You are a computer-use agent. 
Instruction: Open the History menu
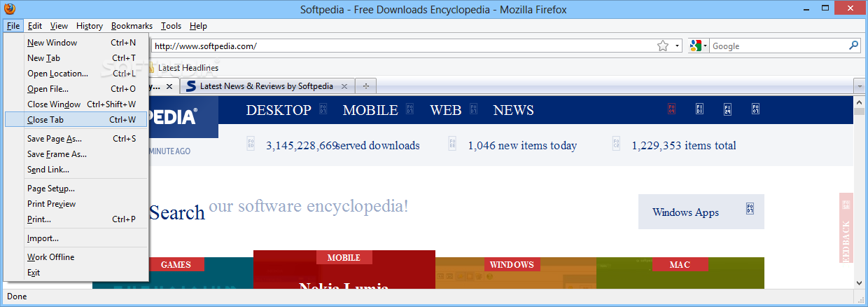click(90, 26)
